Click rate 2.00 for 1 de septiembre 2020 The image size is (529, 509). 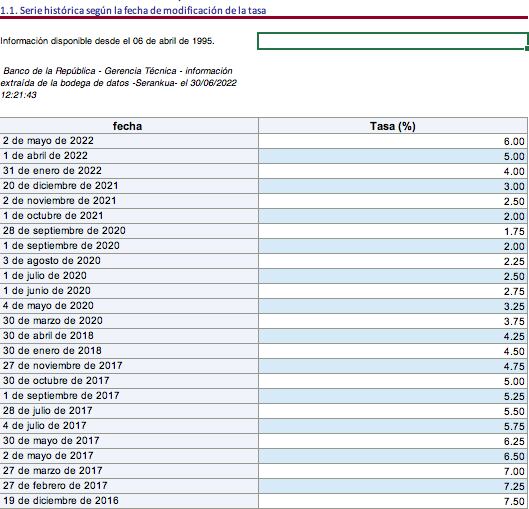click(x=514, y=247)
